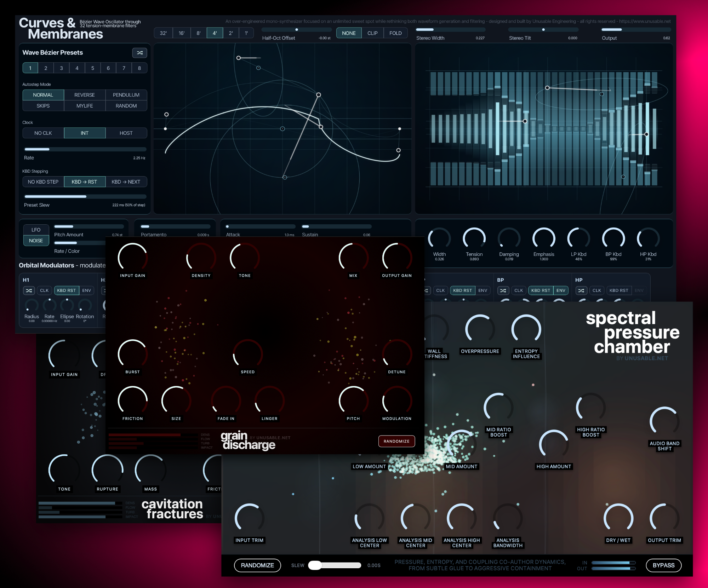
Task: Set Autostep Mode to SKIPS
Action: coord(43,106)
